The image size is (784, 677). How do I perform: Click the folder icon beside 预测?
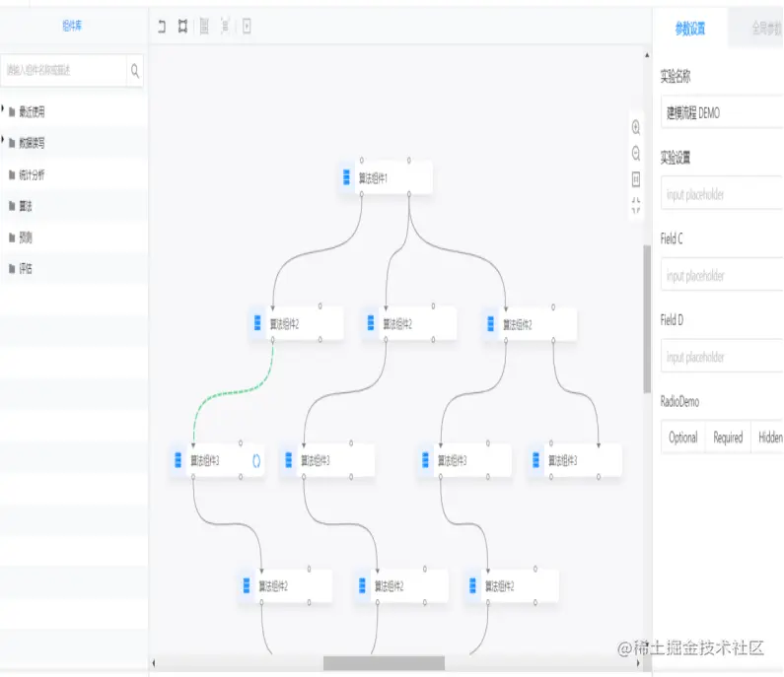(x=12, y=237)
